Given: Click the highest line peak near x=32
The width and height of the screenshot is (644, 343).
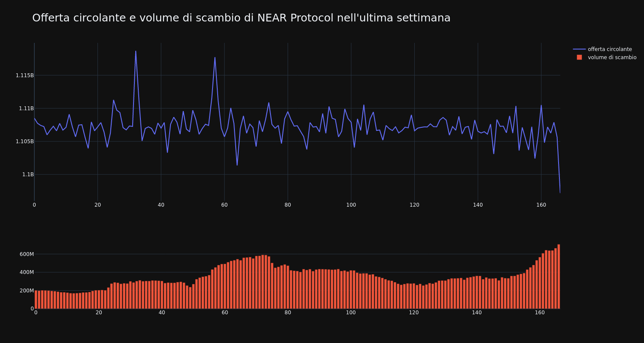Looking at the screenshot, I should (136, 51).
